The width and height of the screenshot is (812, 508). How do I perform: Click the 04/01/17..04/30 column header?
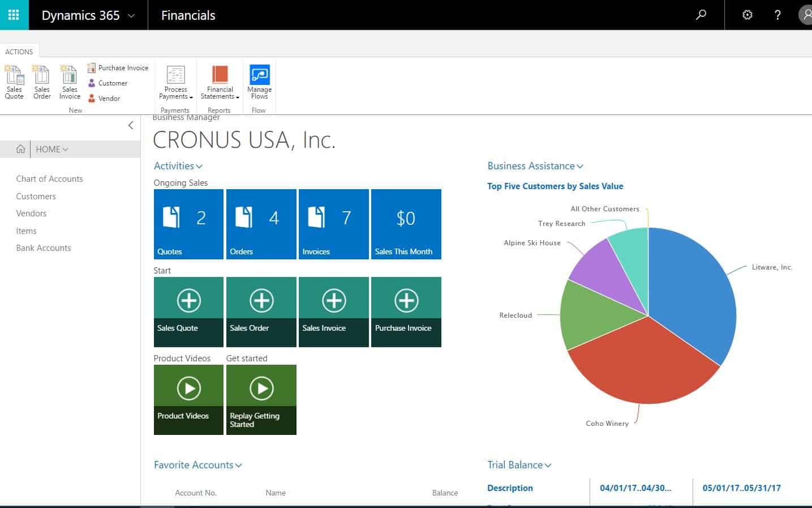635,488
